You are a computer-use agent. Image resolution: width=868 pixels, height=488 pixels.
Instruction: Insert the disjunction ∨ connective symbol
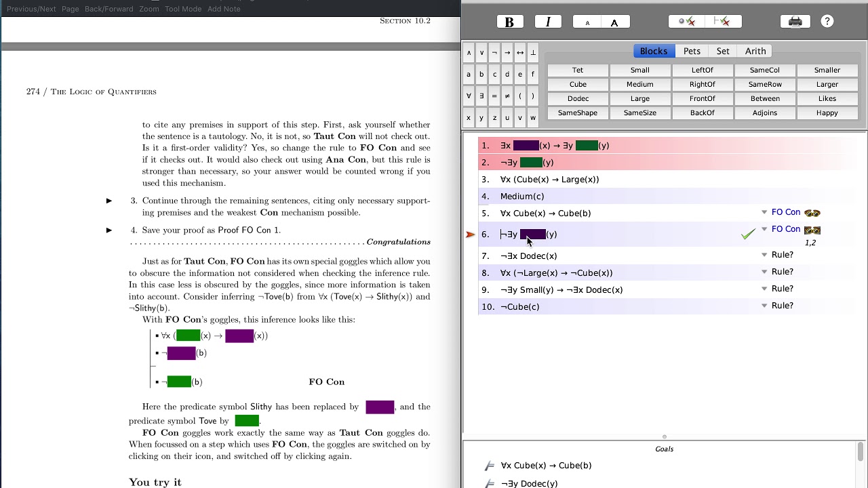481,52
